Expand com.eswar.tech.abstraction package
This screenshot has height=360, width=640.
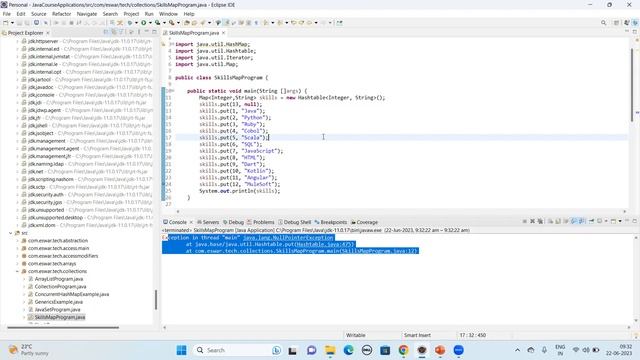(18, 241)
